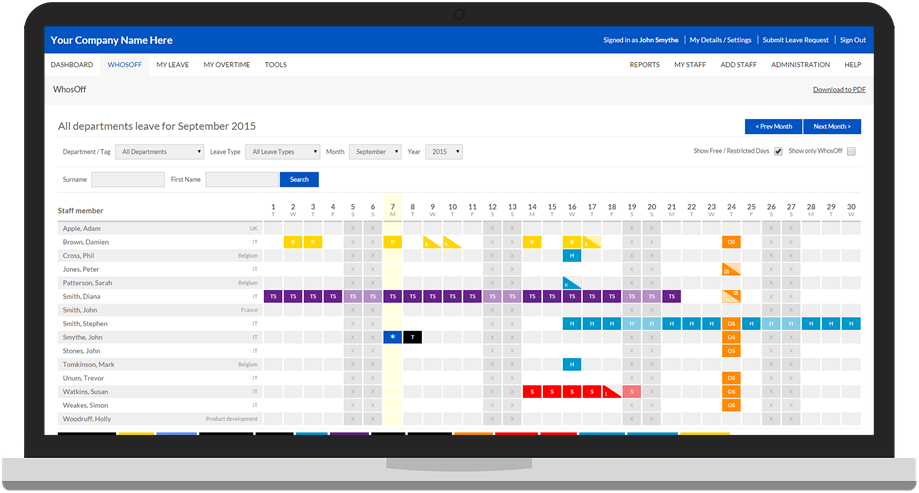Click the Next Month button

[x=832, y=127]
